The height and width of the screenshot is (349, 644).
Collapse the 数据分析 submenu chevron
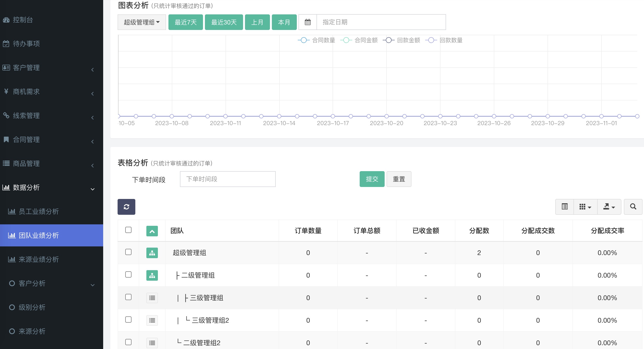[x=93, y=189]
